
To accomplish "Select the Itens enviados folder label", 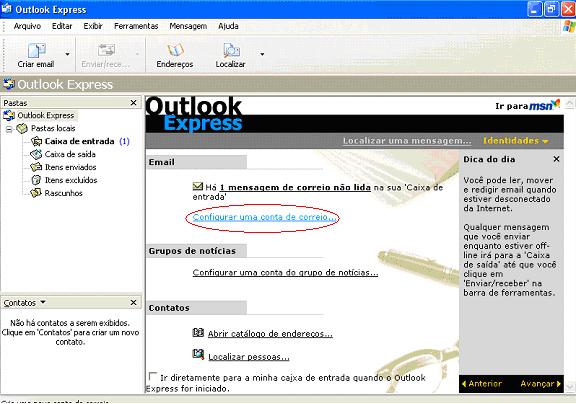I will [x=71, y=167].
